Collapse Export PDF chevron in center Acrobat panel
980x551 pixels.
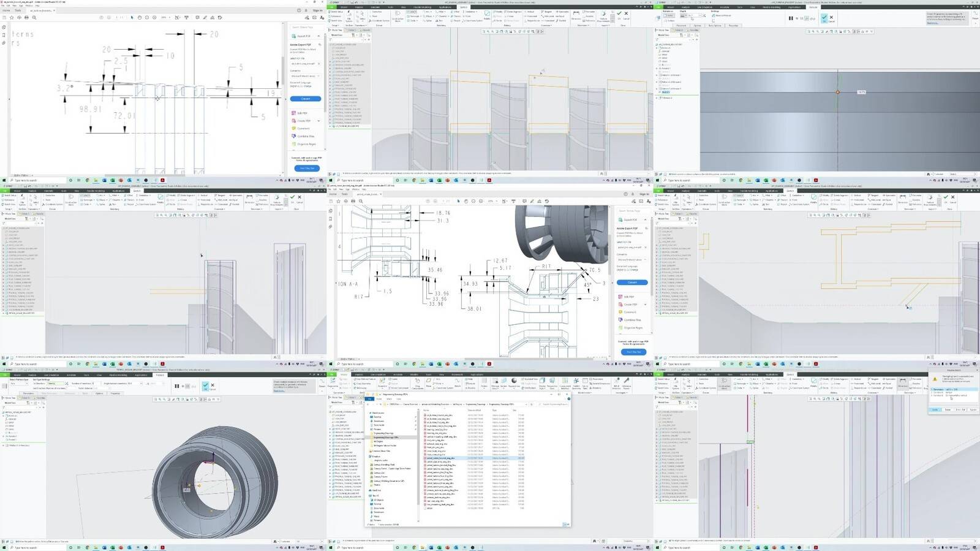pyautogui.click(x=646, y=219)
